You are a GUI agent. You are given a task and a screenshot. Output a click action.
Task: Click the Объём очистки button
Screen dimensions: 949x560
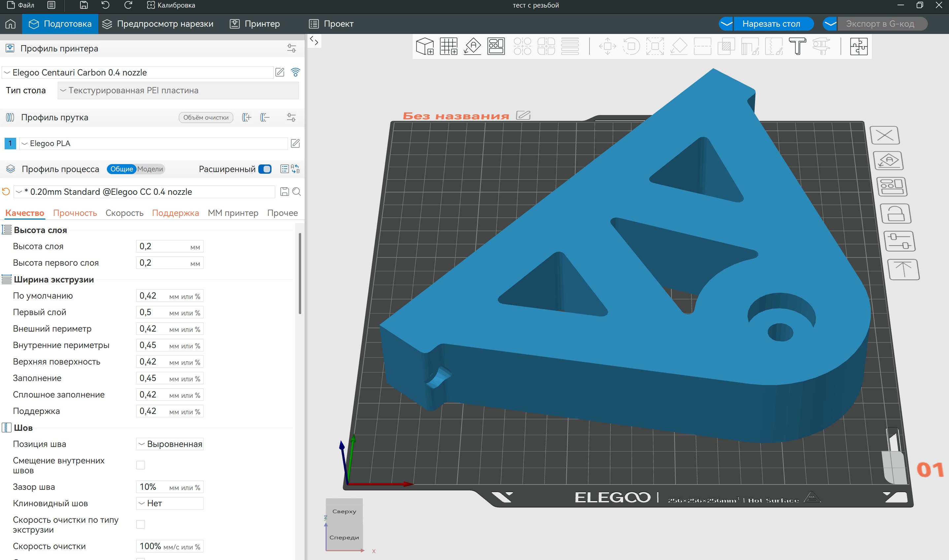206,117
